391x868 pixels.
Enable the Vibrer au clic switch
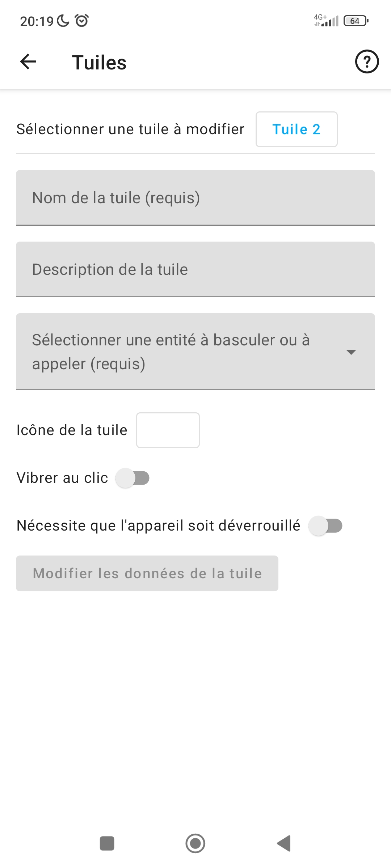133,478
